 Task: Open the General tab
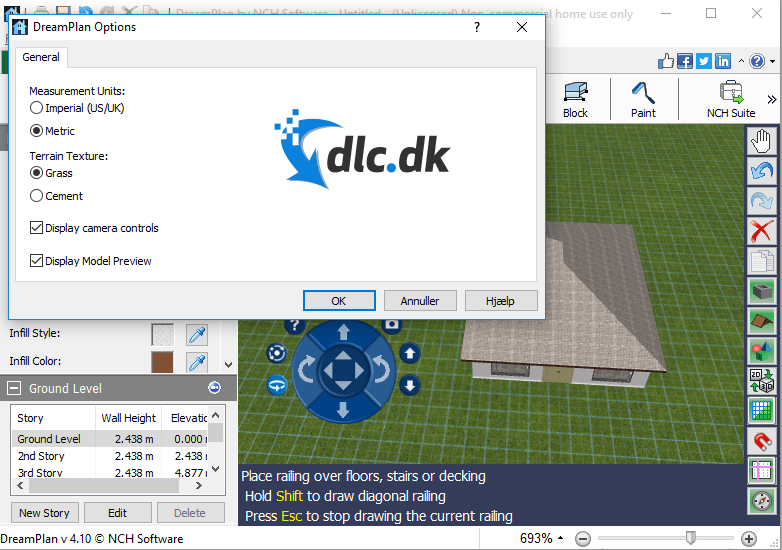pos(41,57)
